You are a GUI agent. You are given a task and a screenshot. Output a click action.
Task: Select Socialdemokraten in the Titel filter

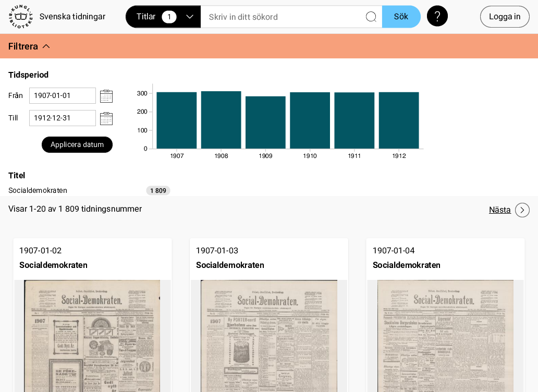pyautogui.click(x=38, y=190)
